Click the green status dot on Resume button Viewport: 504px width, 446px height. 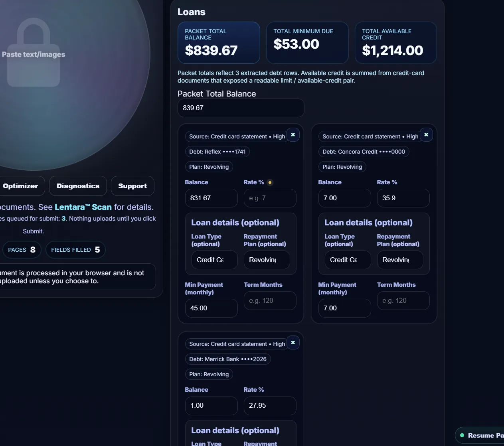tap(462, 435)
